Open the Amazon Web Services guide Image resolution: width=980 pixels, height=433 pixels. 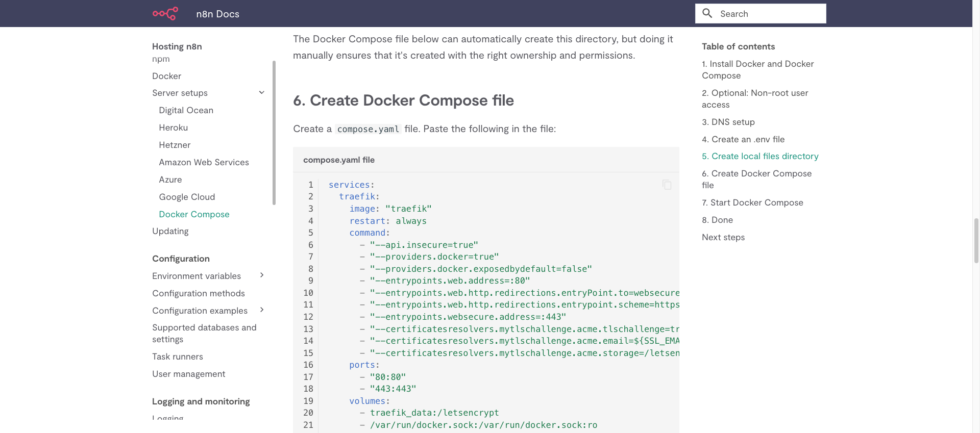click(204, 162)
